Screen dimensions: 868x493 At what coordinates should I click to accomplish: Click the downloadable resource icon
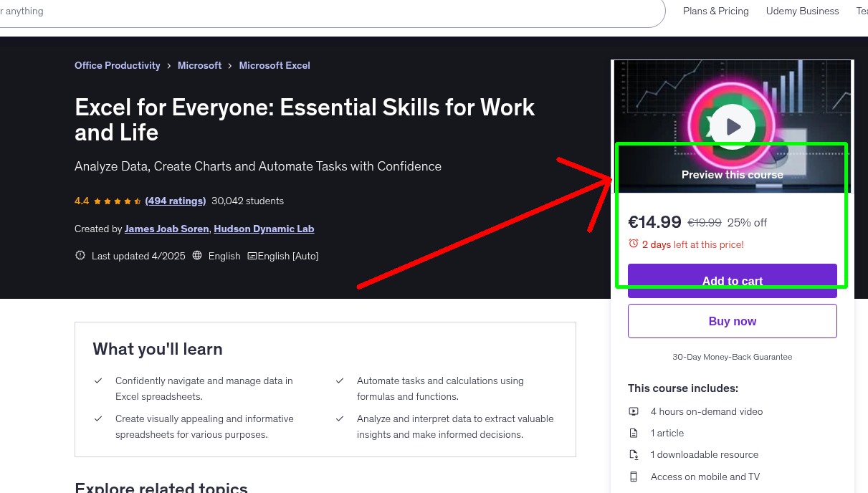(634, 454)
